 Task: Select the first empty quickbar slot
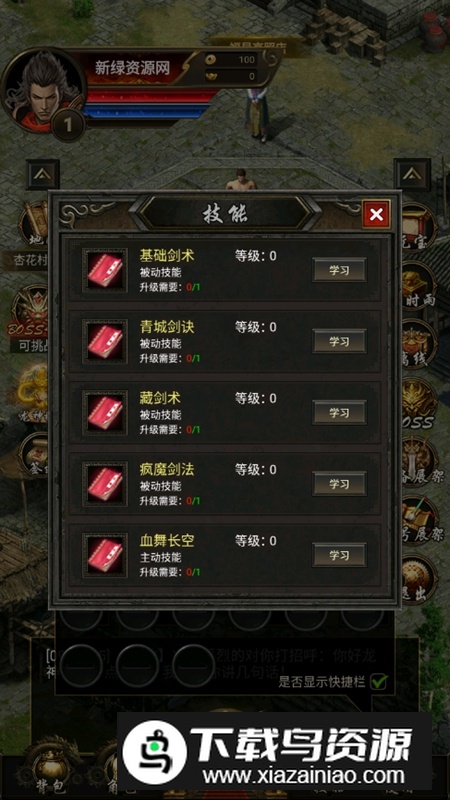(81, 666)
